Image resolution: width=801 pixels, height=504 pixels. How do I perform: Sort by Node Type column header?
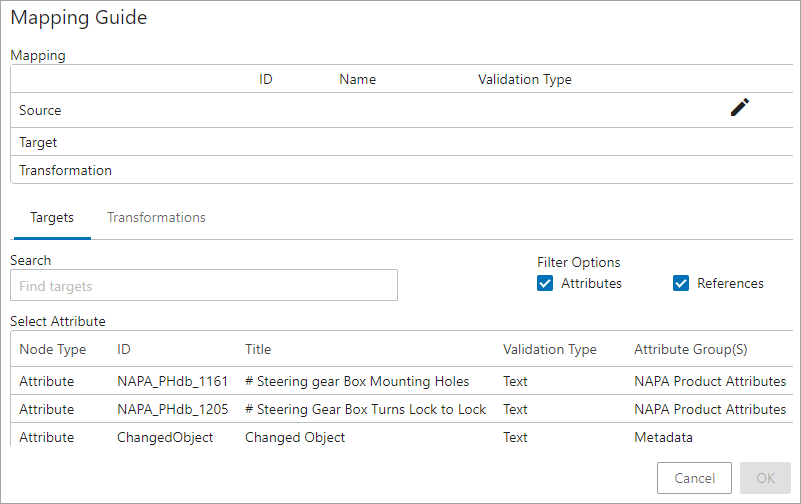point(53,349)
